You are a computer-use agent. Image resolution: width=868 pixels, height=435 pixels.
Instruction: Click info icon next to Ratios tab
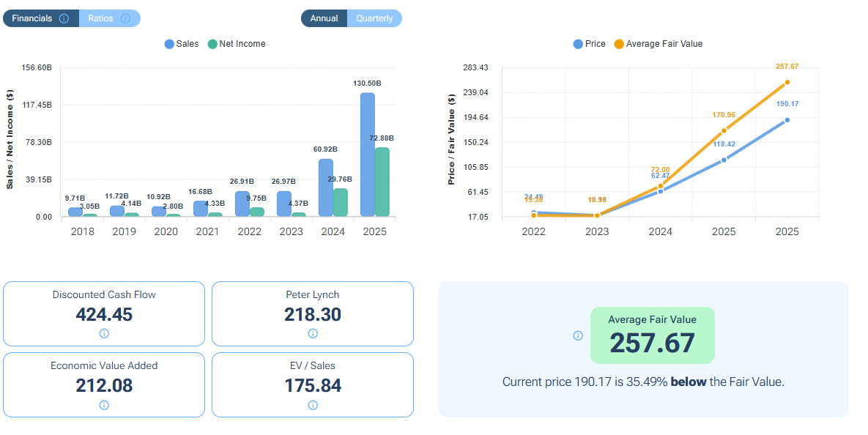[125, 18]
